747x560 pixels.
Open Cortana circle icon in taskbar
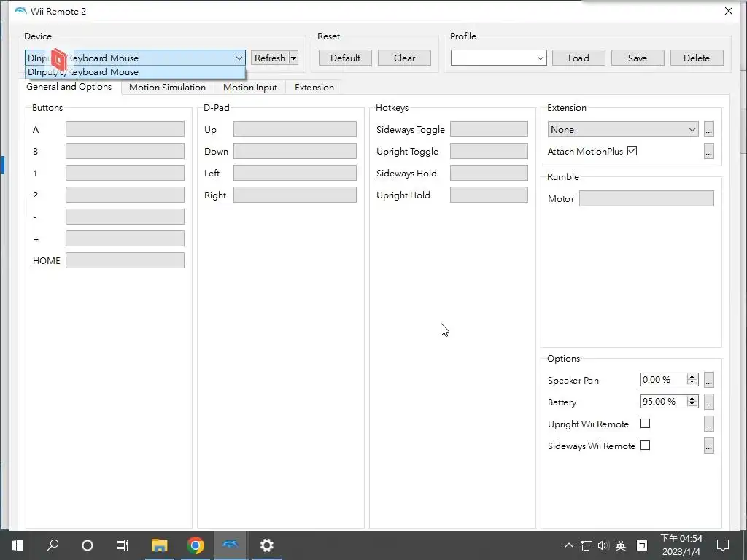coord(88,545)
